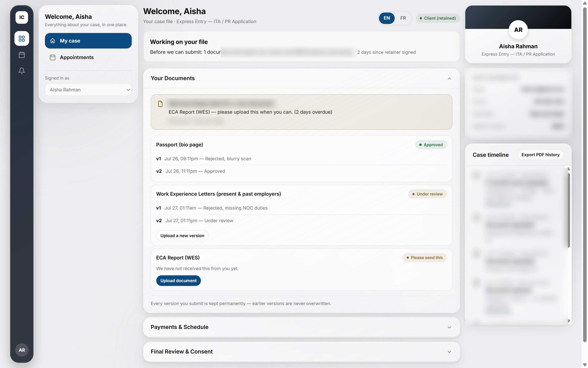Open Appointments in the navigation
The height and width of the screenshot is (368, 588).
click(x=88, y=57)
